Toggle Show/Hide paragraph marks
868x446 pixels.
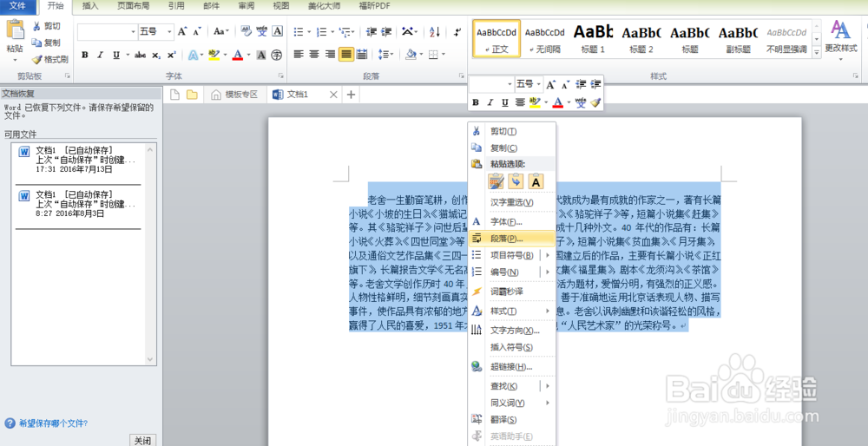click(457, 31)
